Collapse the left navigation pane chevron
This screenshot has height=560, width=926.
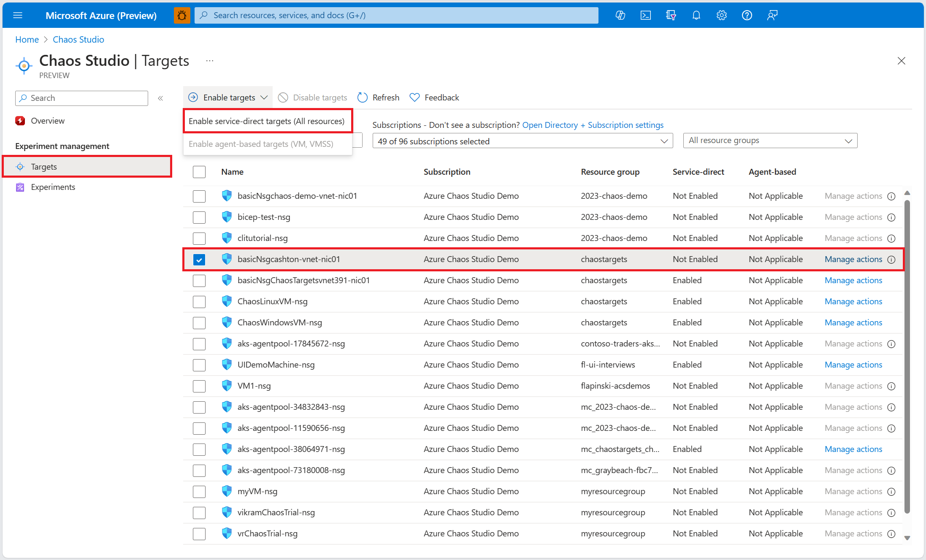(160, 98)
